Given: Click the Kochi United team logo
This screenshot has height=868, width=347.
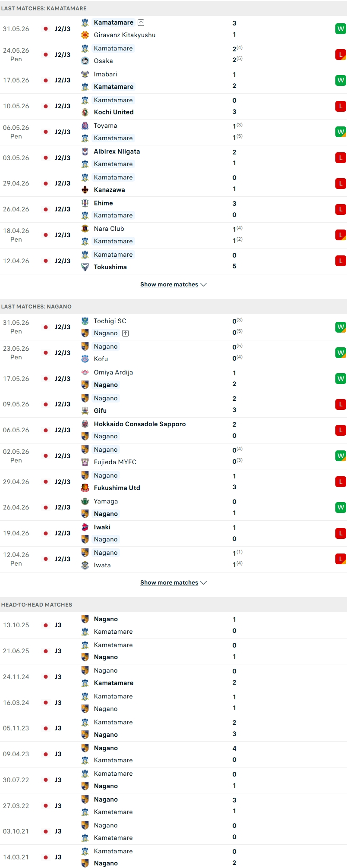Looking at the screenshot, I should pos(85,112).
